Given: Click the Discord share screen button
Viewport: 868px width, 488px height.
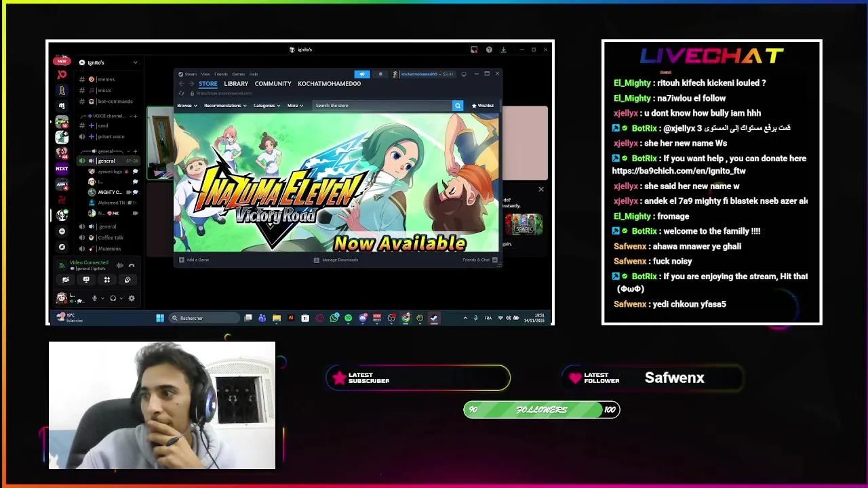Looking at the screenshot, I should pos(86,279).
